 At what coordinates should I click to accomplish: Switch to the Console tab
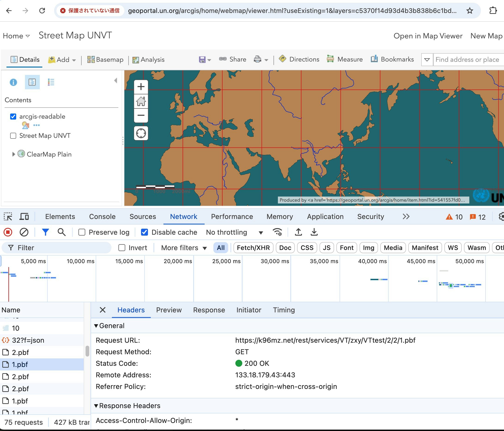tap(102, 216)
